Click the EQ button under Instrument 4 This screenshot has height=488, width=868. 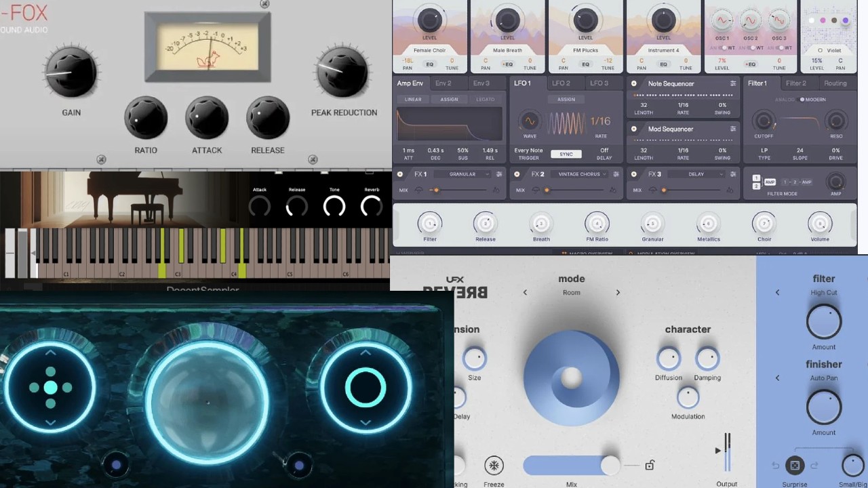pos(663,64)
